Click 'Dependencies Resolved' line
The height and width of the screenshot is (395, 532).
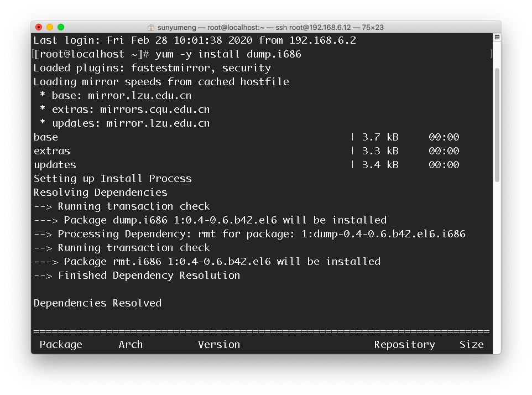[x=97, y=303]
